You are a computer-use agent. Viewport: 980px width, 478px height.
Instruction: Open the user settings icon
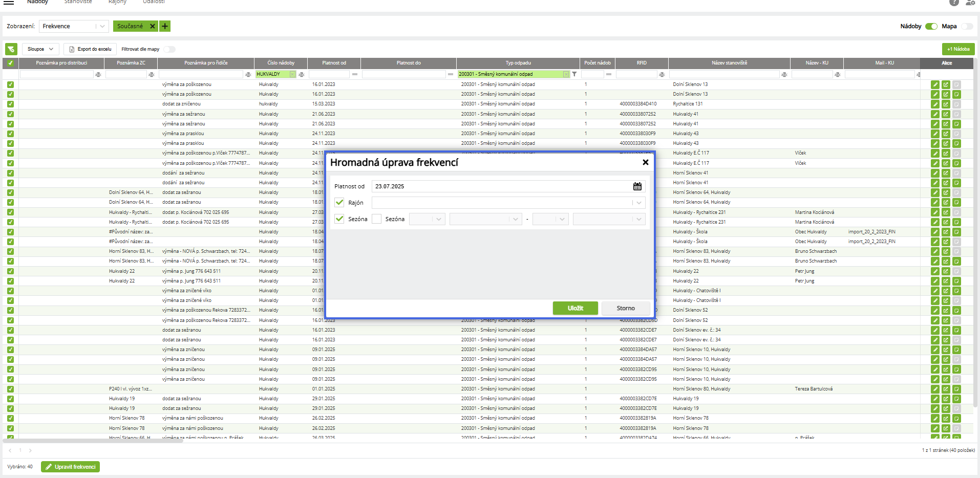point(970,3)
